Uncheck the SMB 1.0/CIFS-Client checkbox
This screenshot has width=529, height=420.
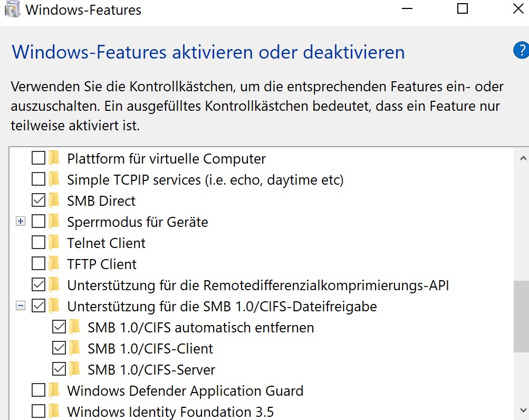pyautogui.click(x=59, y=348)
